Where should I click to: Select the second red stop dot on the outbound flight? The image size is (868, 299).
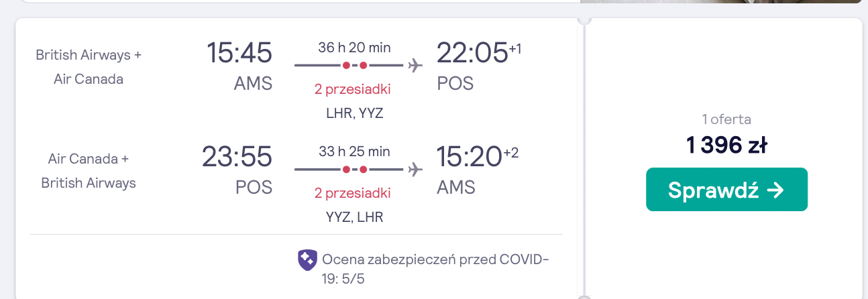[363, 66]
